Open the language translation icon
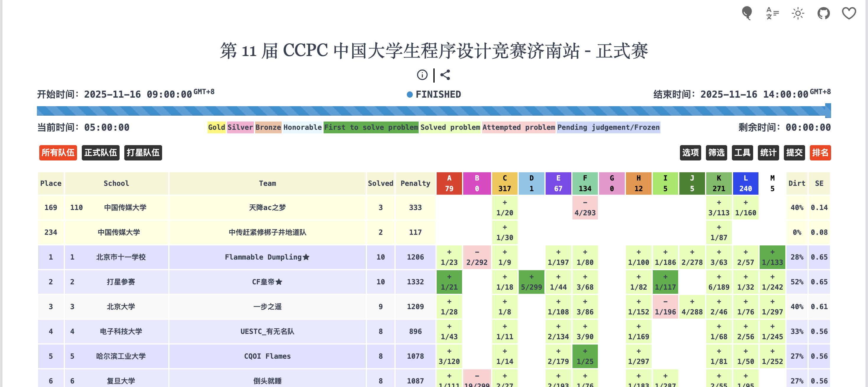 [772, 14]
